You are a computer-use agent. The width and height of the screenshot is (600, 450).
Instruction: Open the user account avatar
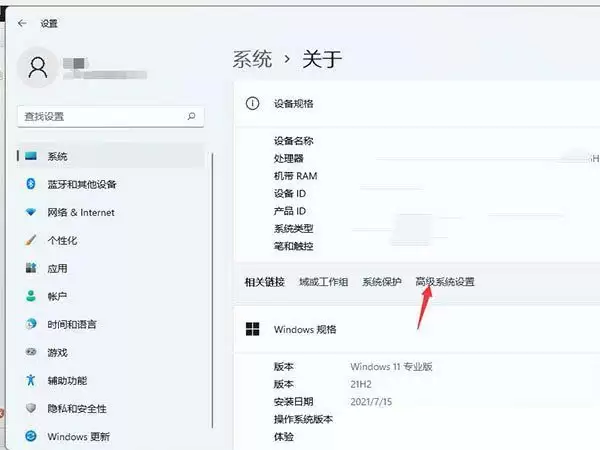coord(38,67)
